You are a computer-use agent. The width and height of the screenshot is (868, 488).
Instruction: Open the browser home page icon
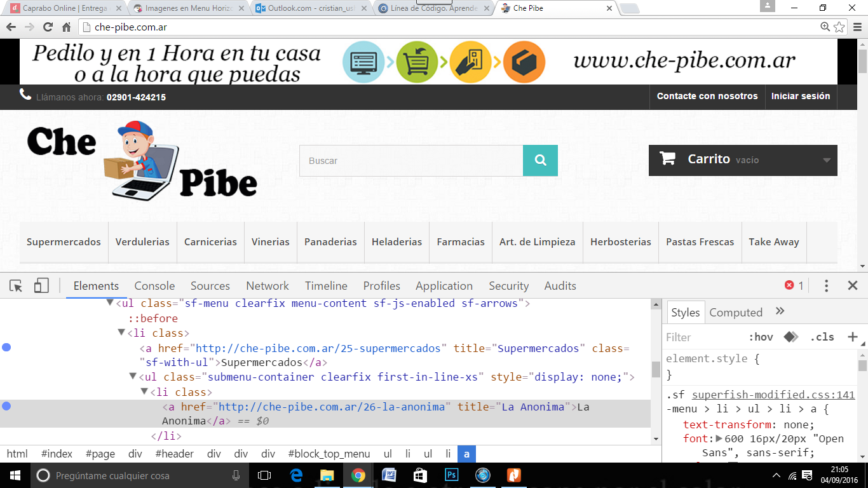(x=66, y=27)
